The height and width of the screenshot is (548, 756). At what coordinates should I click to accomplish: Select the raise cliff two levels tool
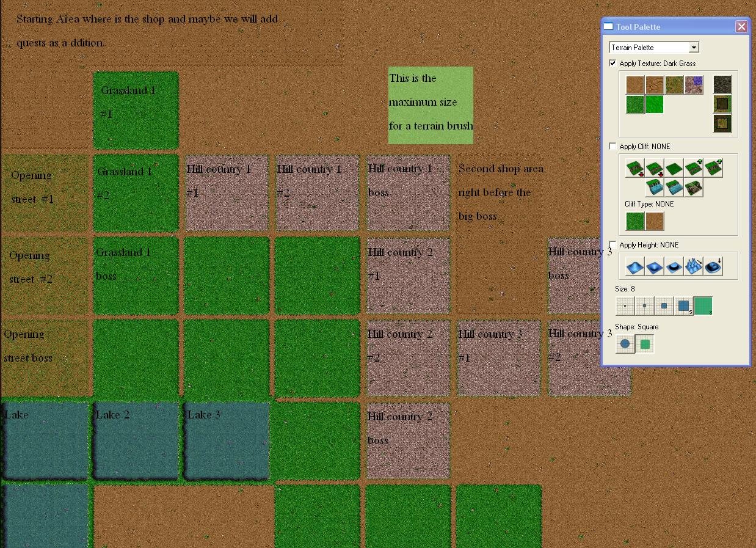coord(713,168)
